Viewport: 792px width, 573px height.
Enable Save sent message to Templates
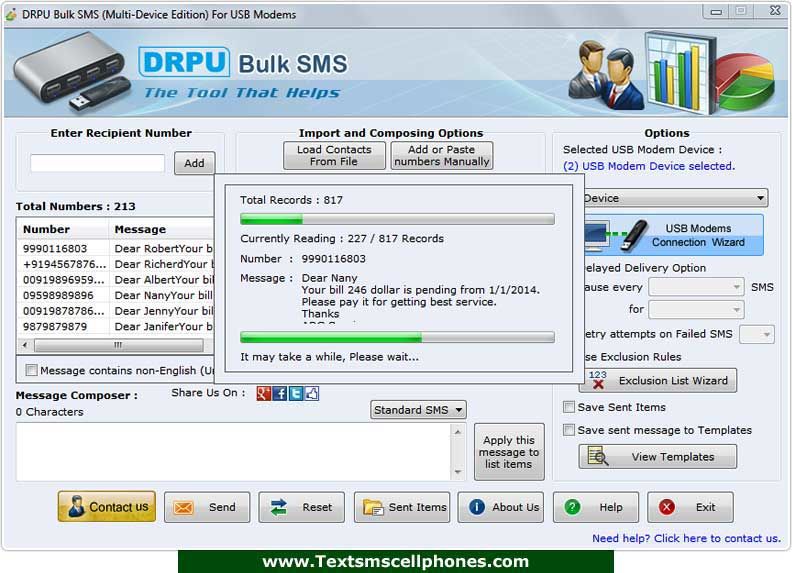[569, 429]
